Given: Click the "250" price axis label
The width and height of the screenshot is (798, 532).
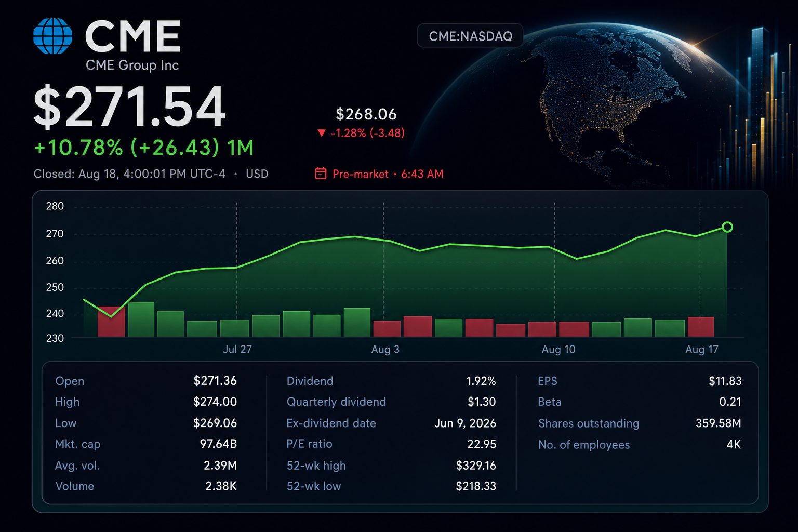Looking at the screenshot, I should tap(55, 287).
